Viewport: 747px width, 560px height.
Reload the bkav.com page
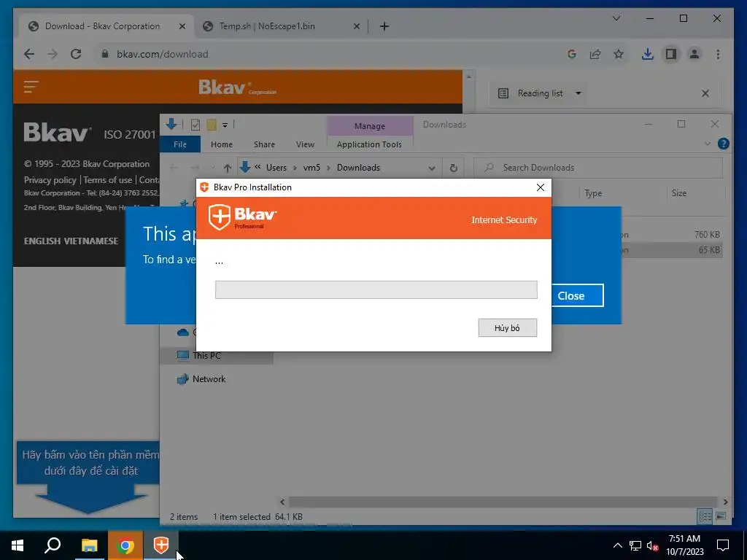click(x=76, y=54)
